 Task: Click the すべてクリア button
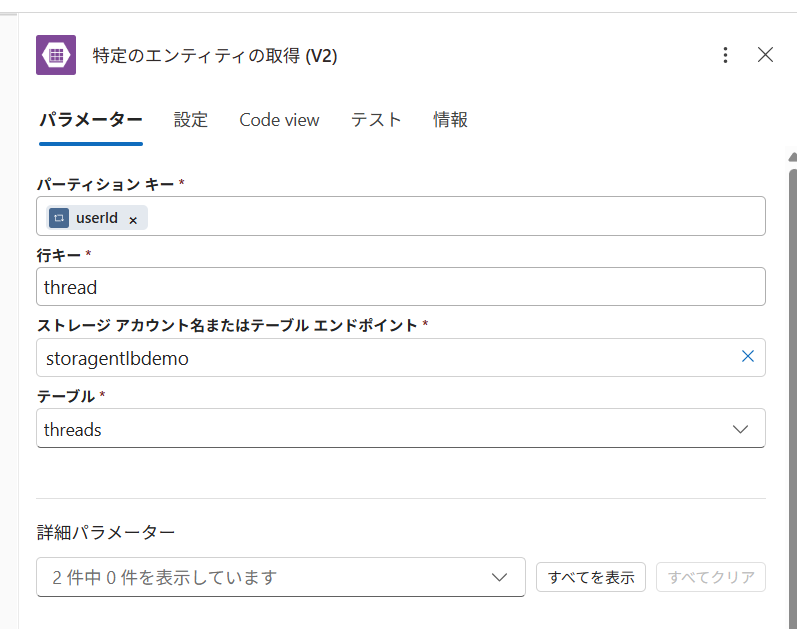711,577
